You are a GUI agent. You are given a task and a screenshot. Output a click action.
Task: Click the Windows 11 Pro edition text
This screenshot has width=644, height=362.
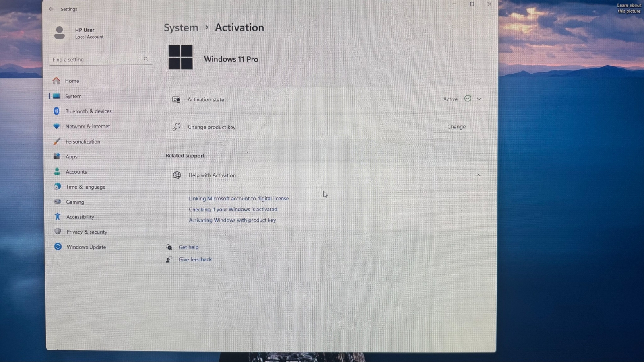[231, 59]
